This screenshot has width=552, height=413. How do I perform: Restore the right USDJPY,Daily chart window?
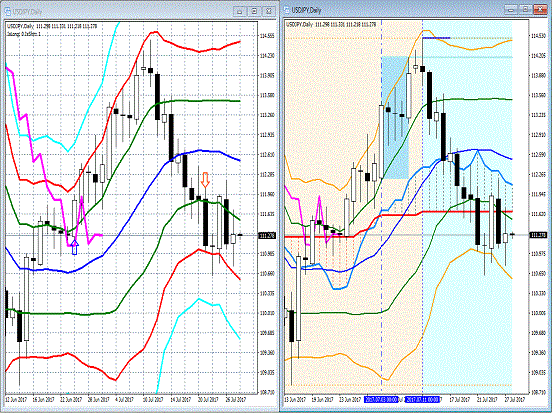tap(525, 10)
